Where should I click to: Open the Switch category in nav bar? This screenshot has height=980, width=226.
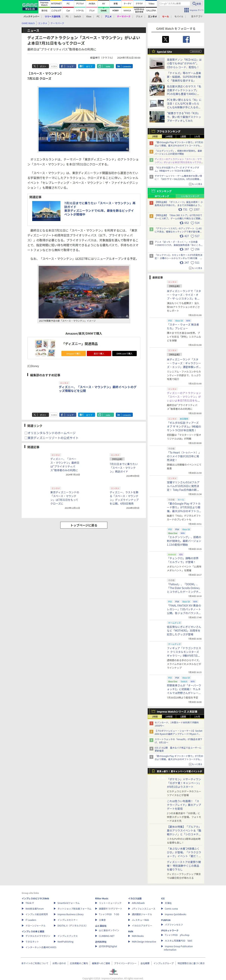(77, 17)
